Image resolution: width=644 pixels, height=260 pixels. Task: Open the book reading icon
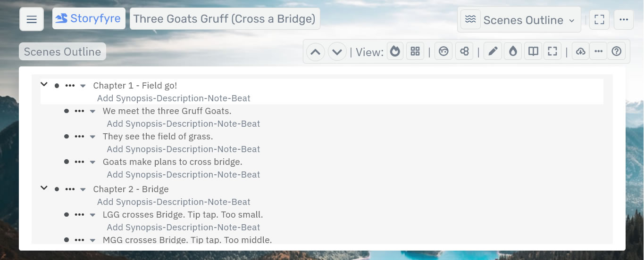534,51
